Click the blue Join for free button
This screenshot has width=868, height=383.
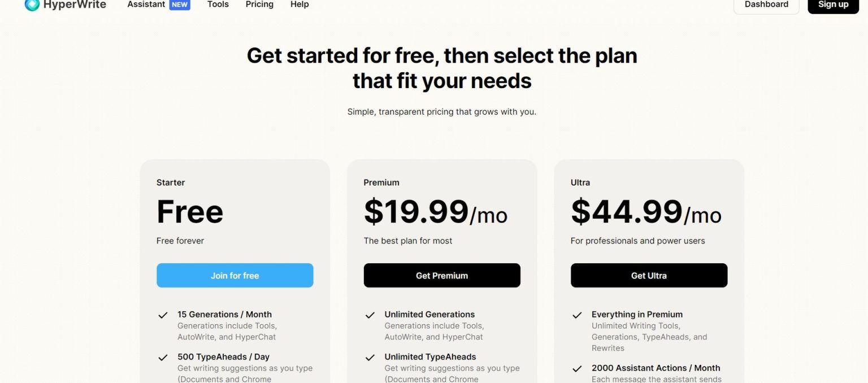(x=235, y=276)
